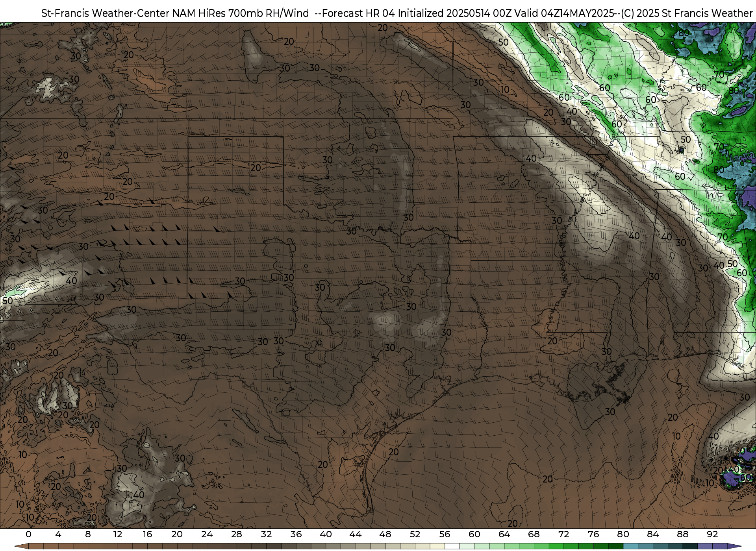The width and height of the screenshot is (756, 551).
Task: Click the colorbar label '8'
Action: pyautogui.click(x=88, y=534)
